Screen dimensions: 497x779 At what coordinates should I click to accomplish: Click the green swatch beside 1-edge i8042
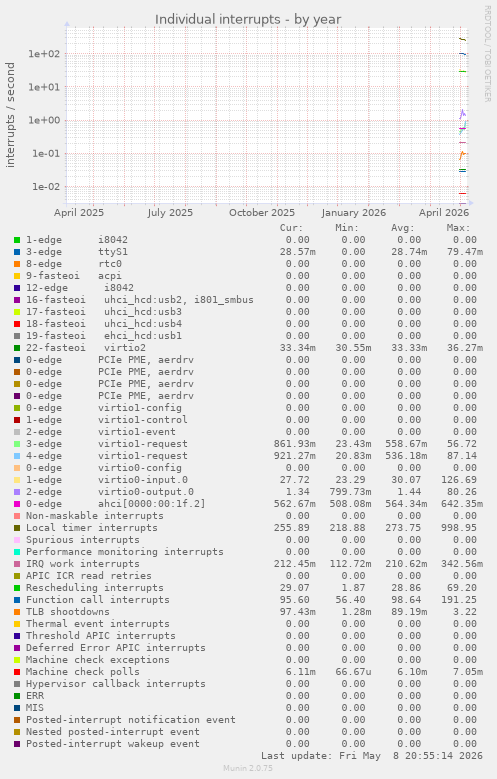[17, 240]
